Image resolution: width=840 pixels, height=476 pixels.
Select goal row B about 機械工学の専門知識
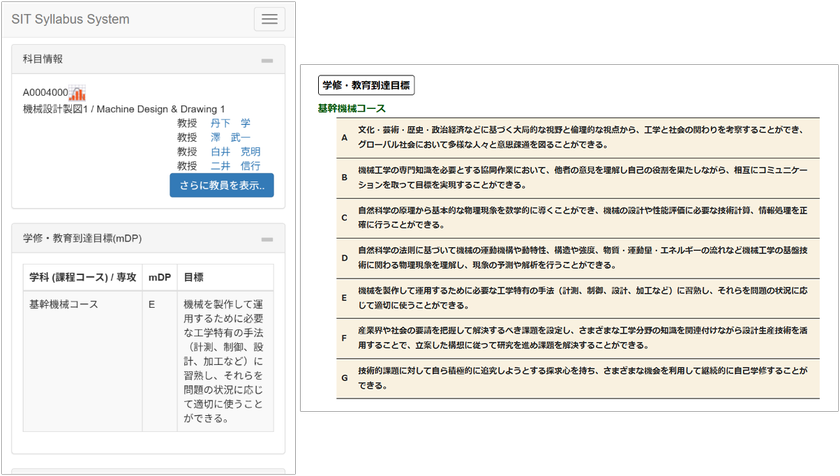point(578,178)
